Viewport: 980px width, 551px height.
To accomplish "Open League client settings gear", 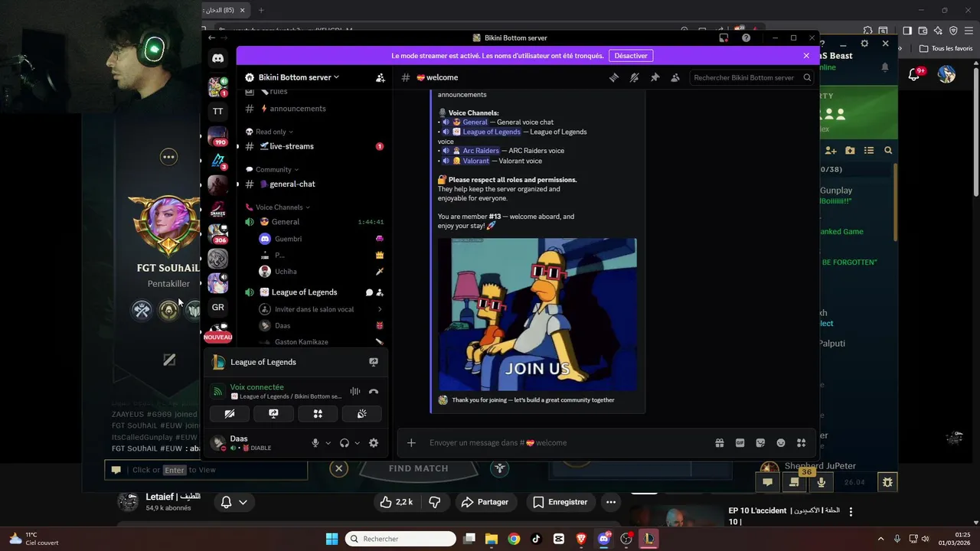I will point(864,44).
